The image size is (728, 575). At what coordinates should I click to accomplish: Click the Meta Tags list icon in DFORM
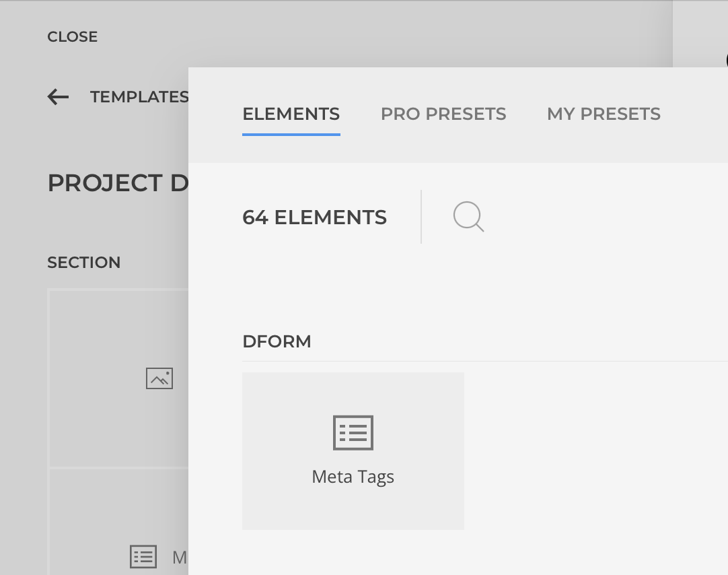(x=353, y=432)
